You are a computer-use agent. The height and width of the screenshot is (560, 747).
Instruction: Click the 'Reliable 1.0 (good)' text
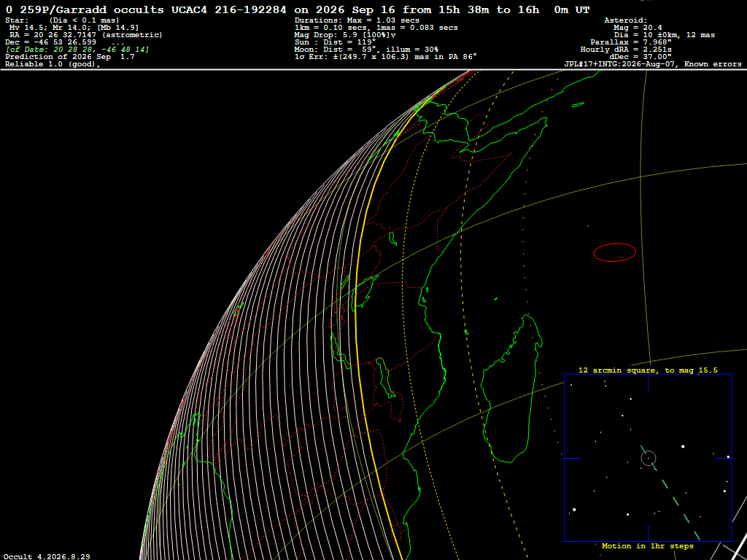click(53, 64)
